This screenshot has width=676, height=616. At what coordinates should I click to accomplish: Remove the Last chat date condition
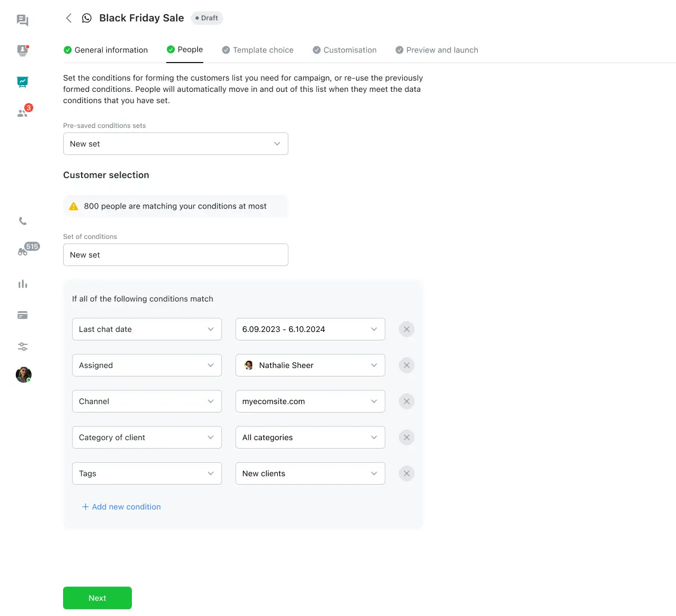point(407,329)
